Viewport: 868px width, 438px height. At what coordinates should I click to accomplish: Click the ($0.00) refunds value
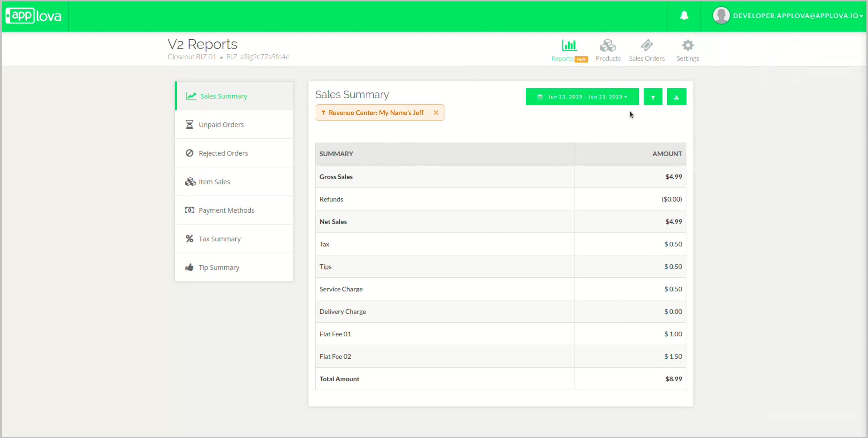(672, 200)
